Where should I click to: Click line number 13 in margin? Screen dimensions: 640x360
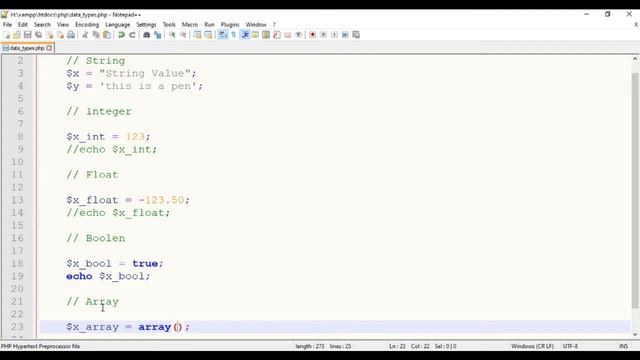(x=17, y=200)
